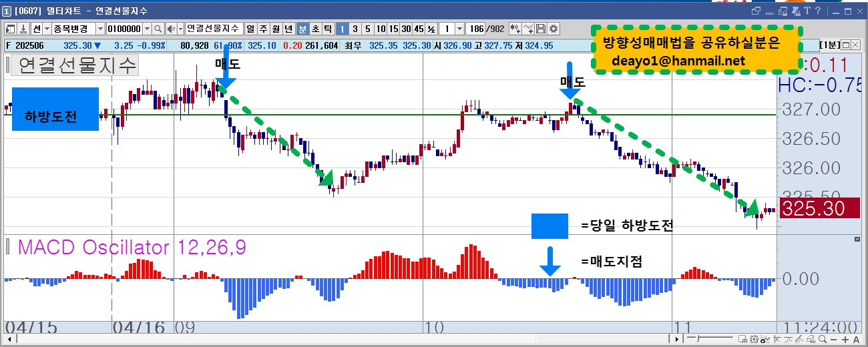Select the 45-minute interval button
Image resolution: width=868 pixels, height=347 pixels.
[419, 29]
